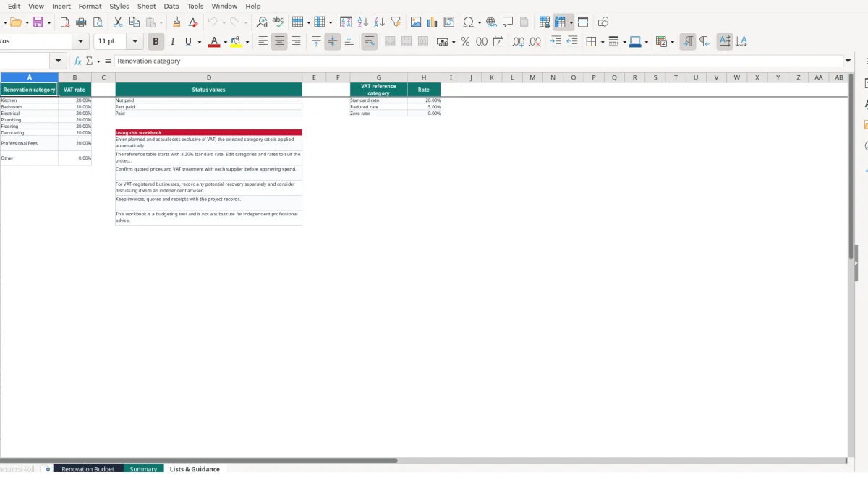Toggle underline formatting
The height and width of the screenshot is (488, 868).
point(188,42)
